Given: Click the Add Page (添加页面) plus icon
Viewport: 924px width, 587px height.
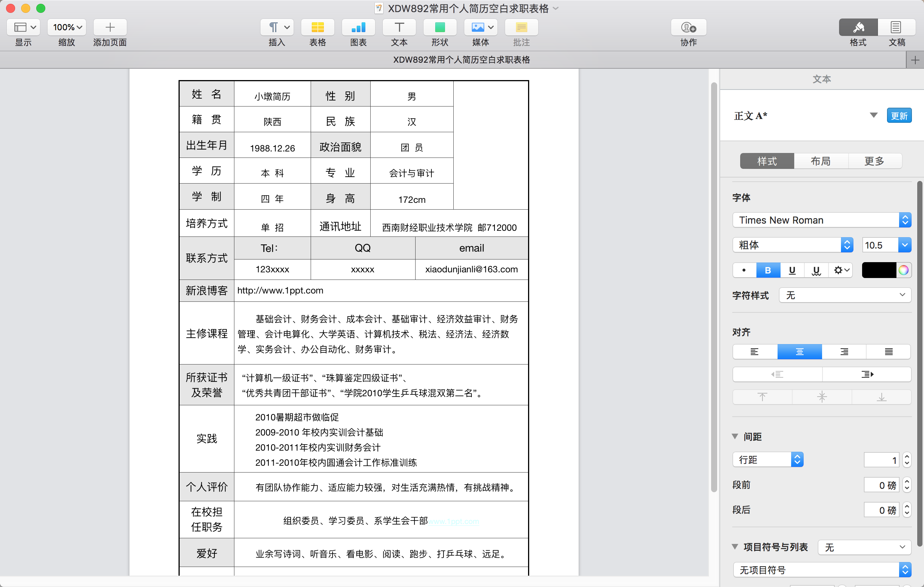Looking at the screenshot, I should pos(110,27).
